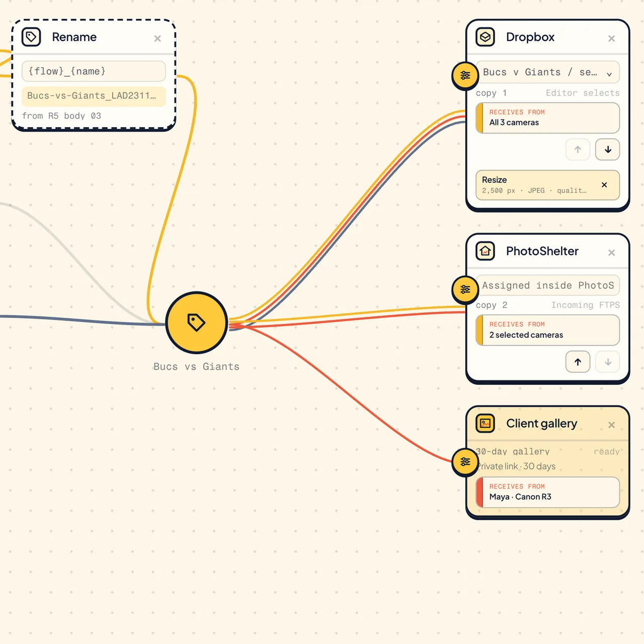
Task: Click the 'copy 1' label
Action: tap(491, 93)
